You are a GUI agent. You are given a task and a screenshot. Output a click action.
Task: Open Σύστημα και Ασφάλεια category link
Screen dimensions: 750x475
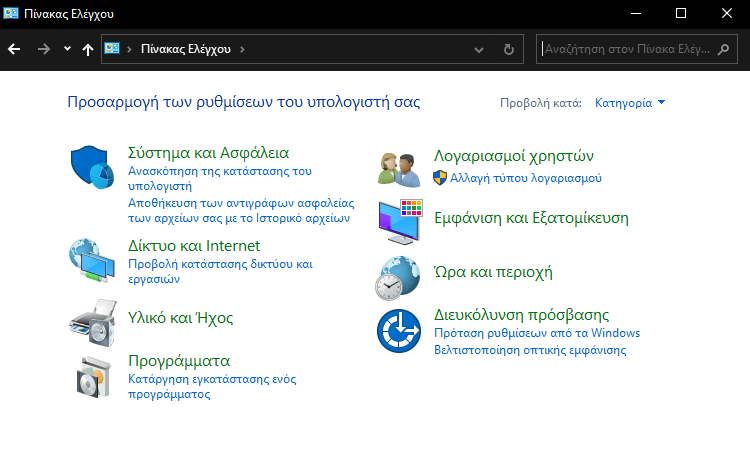[209, 153]
